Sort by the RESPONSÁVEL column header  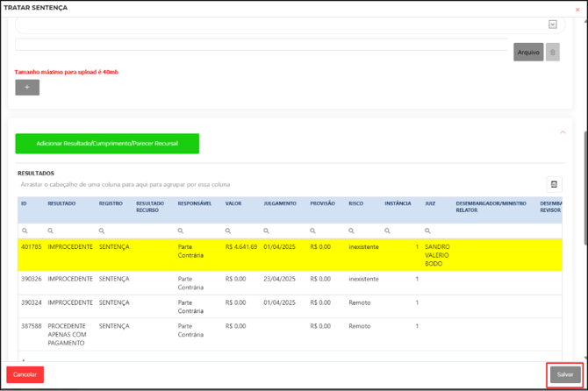point(194,203)
